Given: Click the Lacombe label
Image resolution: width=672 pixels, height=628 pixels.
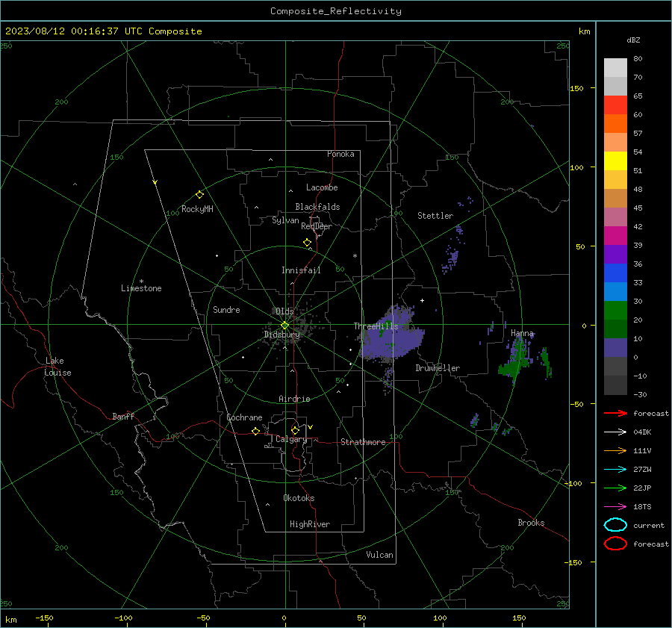Looking at the screenshot, I should 322,187.
